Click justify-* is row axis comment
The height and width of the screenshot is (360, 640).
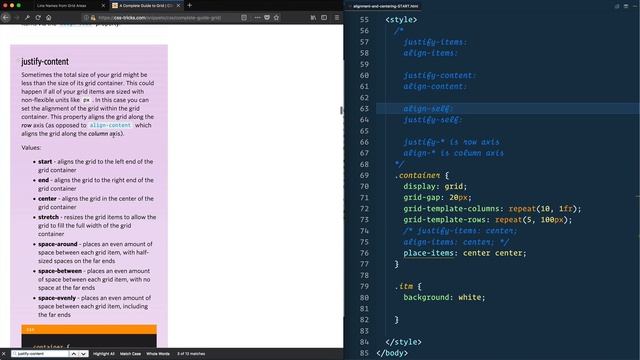451,142
